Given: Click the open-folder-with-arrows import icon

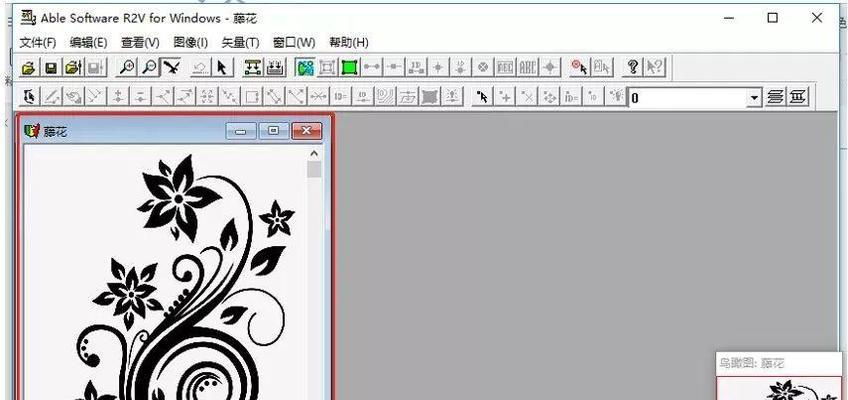Looking at the screenshot, I should click(73, 68).
